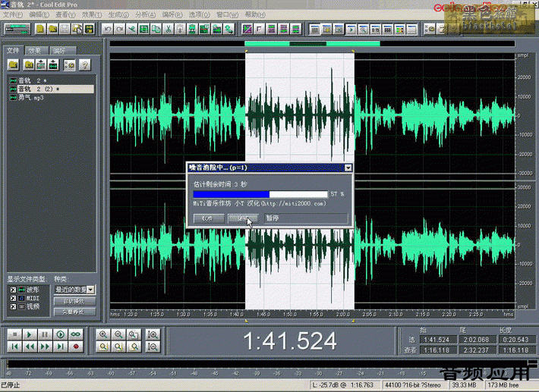Toggle the 波形 file type checkbox
Screen dimensions: 539x392
[13, 290]
